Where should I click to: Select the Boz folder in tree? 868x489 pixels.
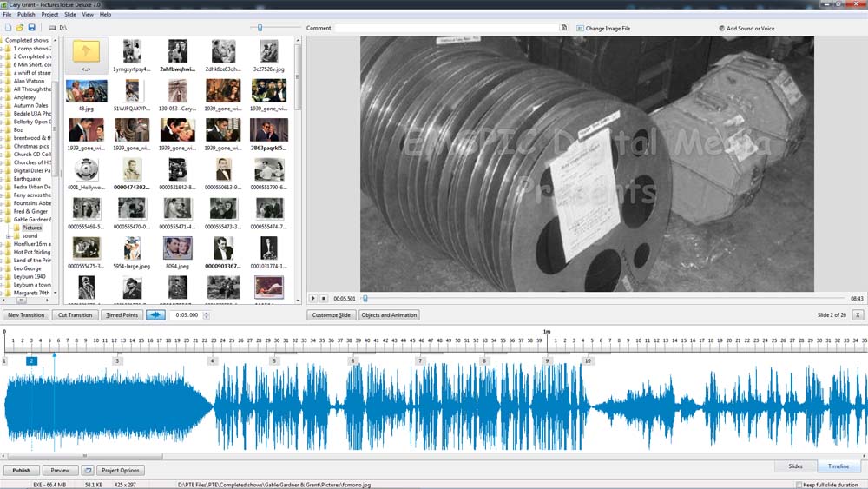[18, 130]
